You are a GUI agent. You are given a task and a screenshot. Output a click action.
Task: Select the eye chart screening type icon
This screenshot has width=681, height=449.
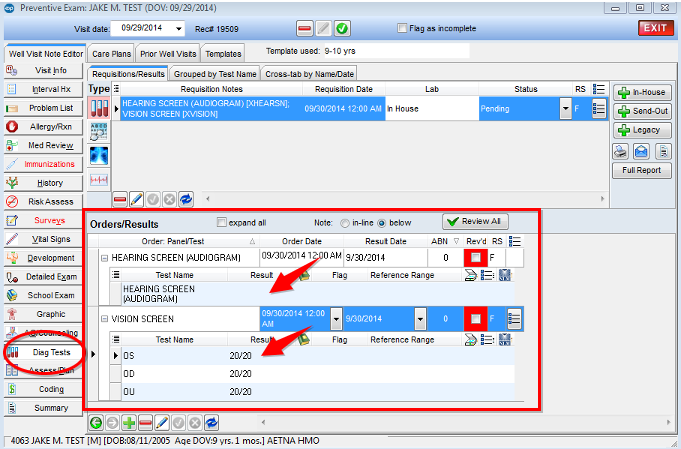[99, 131]
